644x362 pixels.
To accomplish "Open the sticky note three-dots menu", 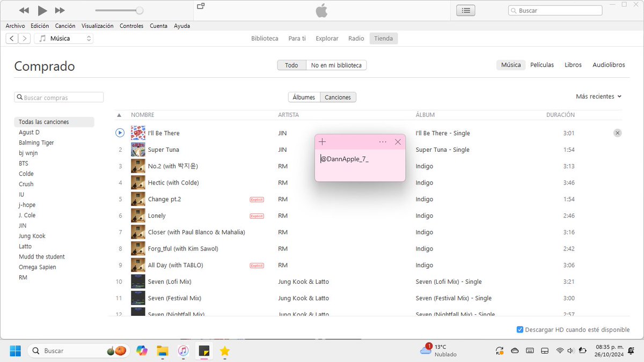I will (383, 142).
